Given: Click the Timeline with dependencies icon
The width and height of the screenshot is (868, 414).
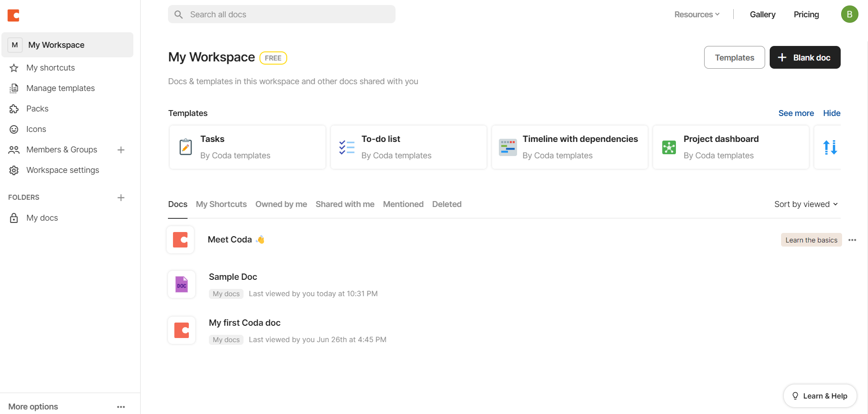Looking at the screenshot, I should [x=508, y=147].
